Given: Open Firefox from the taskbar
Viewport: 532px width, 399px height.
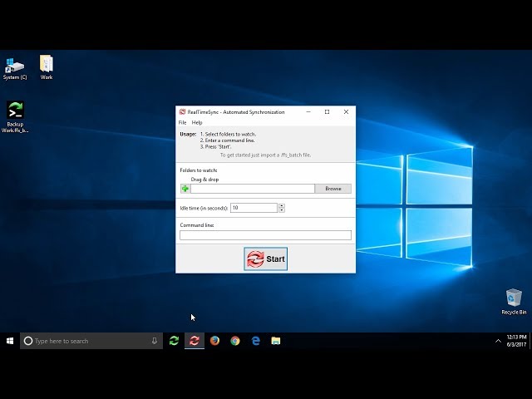Looking at the screenshot, I should pyautogui.click(x=214, y=341).
